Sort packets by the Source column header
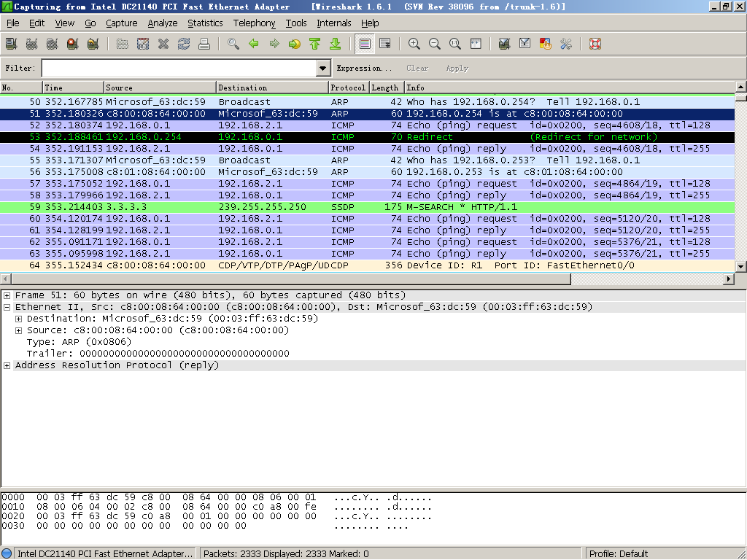The image size is (747, 560). point(160,87)
